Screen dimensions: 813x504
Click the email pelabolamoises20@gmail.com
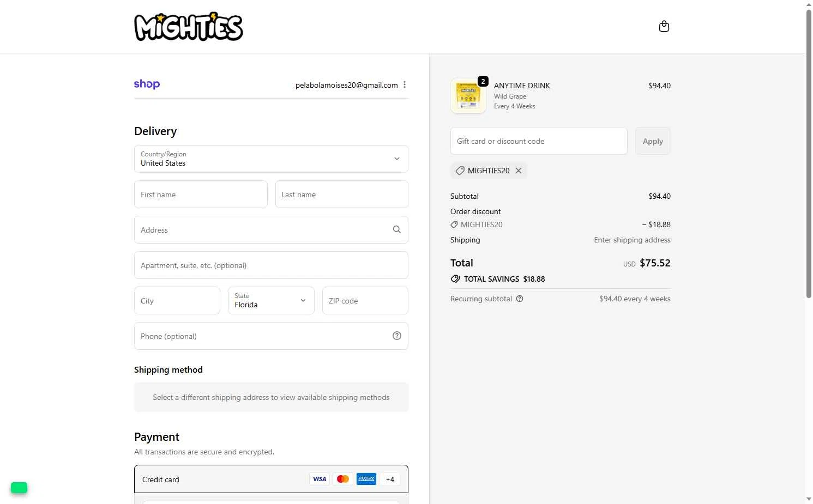point(347,85)
